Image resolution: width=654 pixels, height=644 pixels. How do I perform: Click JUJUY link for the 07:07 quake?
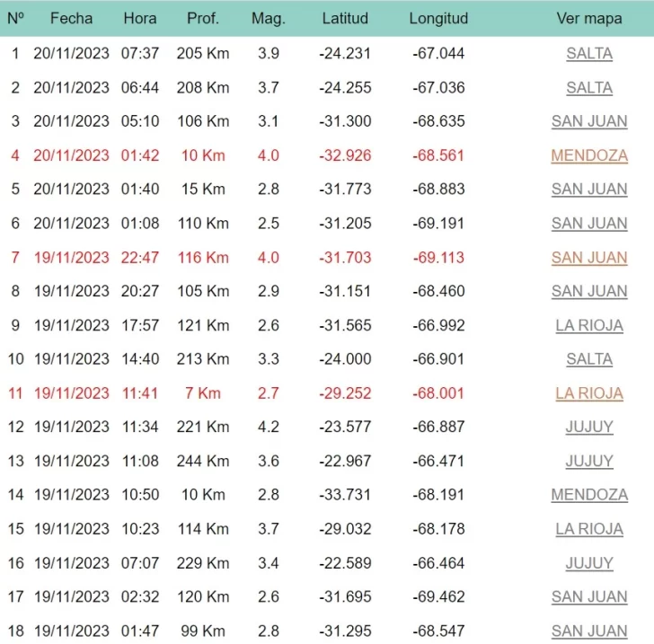coord(589,563)
